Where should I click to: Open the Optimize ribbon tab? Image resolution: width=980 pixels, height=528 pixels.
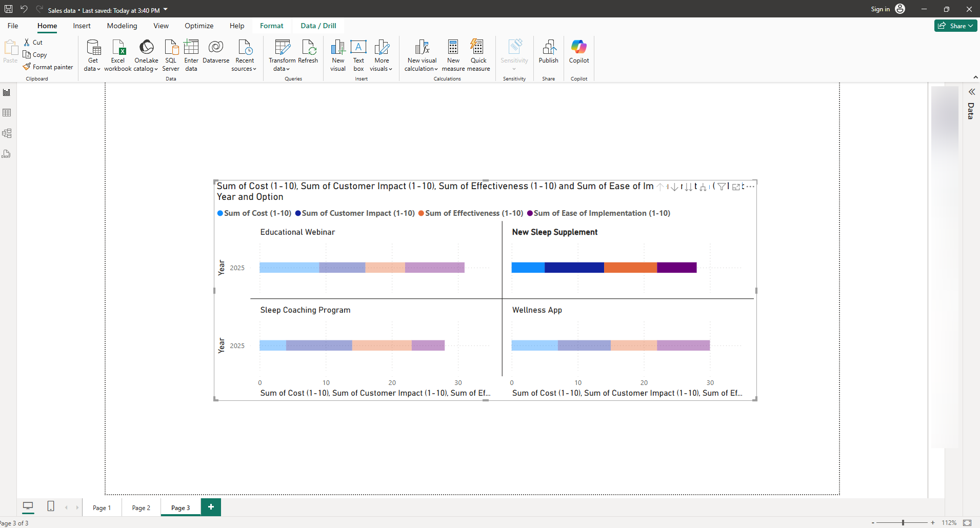pyautogui.click(x=199, y=26)
